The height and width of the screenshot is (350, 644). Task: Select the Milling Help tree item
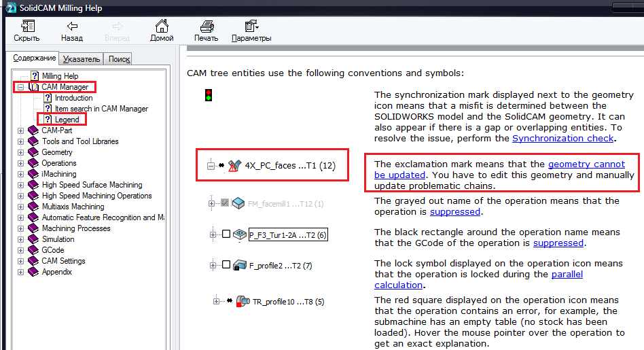pyautogui.click(x=60, y=76)
